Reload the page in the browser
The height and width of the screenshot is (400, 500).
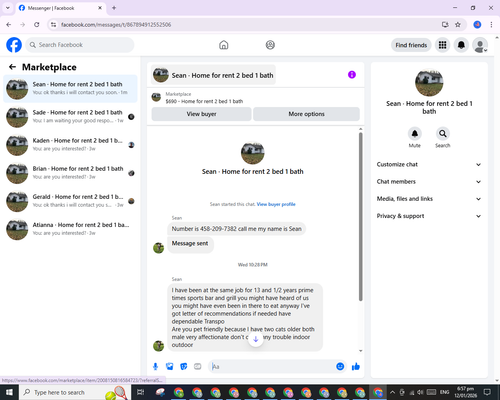coord(37,25)
